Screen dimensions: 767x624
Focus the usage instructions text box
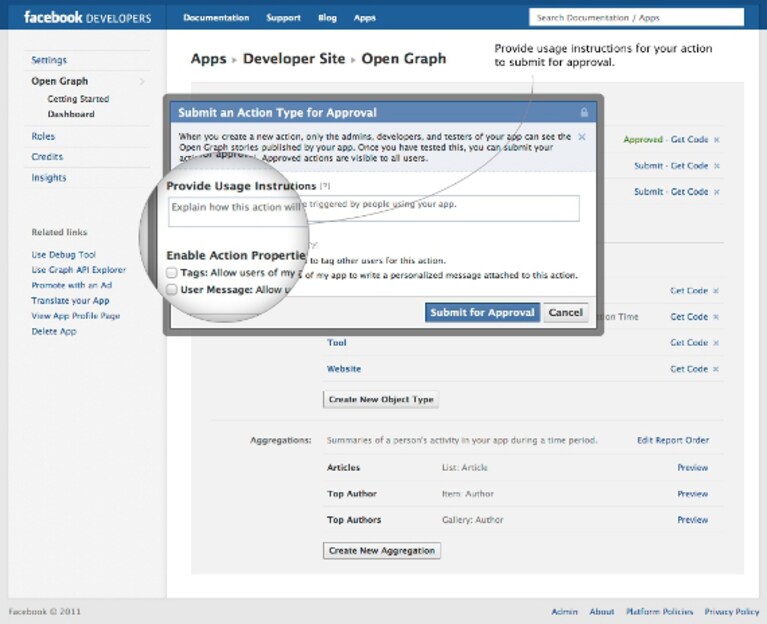point(374,211)
